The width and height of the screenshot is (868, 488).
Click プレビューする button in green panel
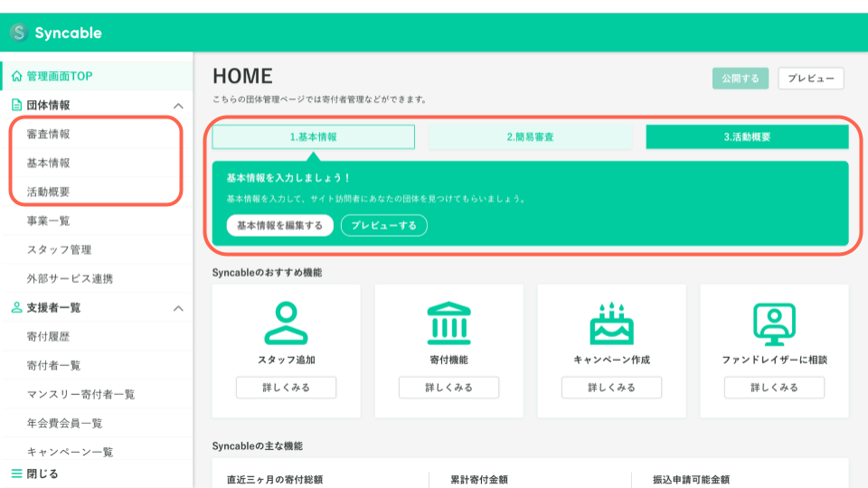pos(383,225)
